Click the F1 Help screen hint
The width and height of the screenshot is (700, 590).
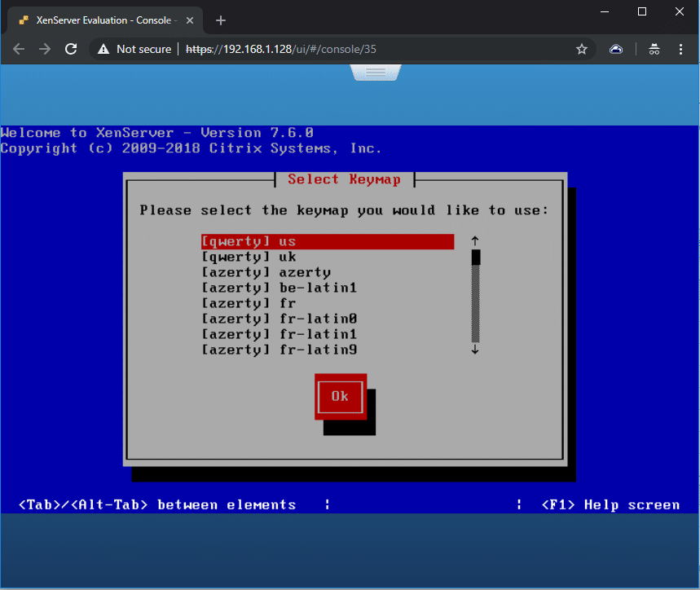pos(610,504)
